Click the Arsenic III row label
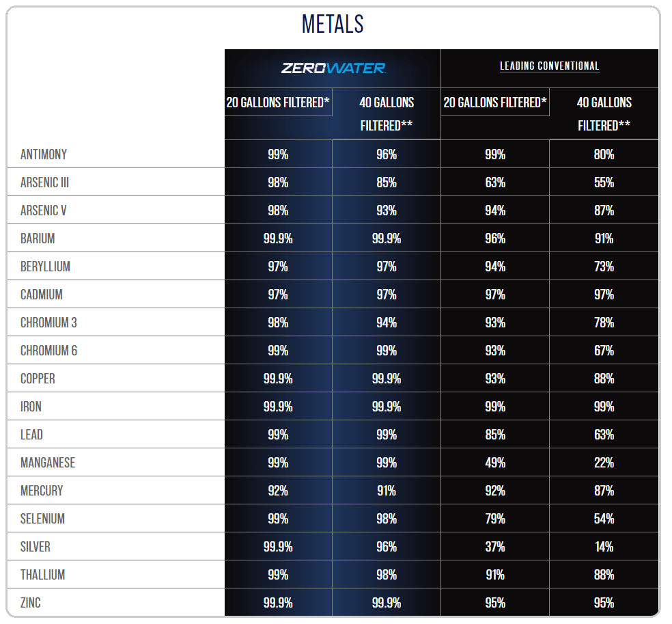The width and height of the screenshot is (672, 624). 44,182
